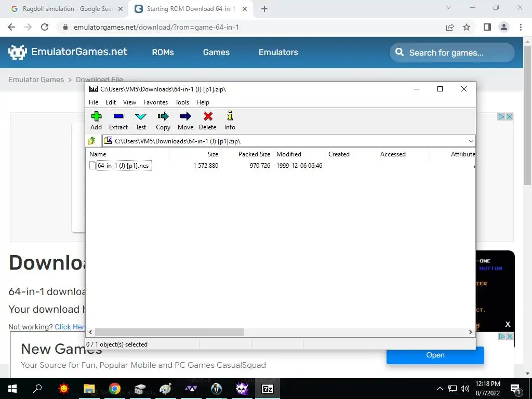Click the Emulator Games breadcrumb link
Image resolution: width=532 pixels, height=399 pixels.
coord(36,79)
